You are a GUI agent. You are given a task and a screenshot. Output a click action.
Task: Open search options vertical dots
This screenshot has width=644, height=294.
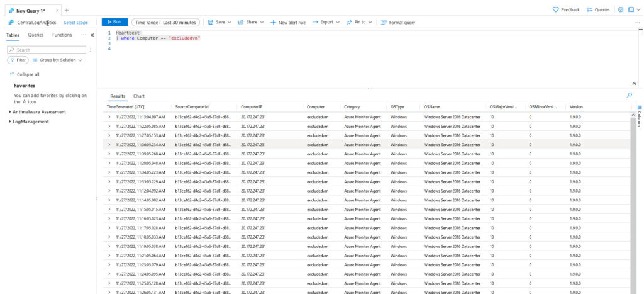91,50
